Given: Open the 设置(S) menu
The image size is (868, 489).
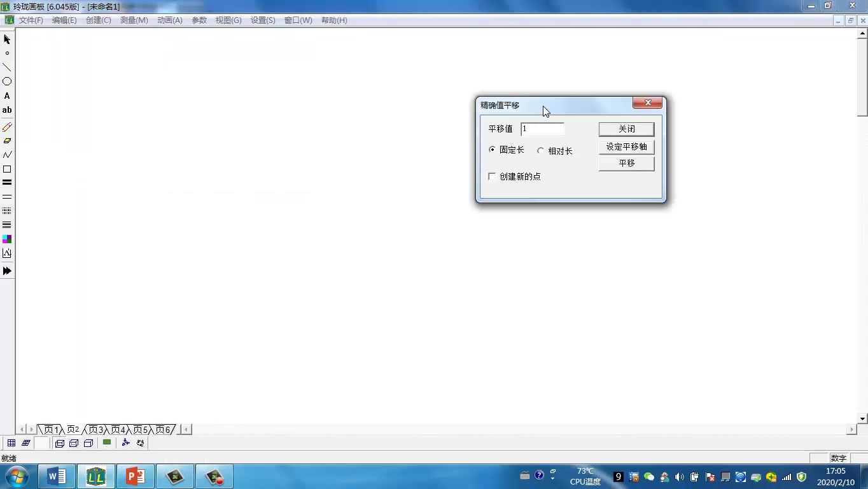Looking at the screenshot, I should [263, 20].
